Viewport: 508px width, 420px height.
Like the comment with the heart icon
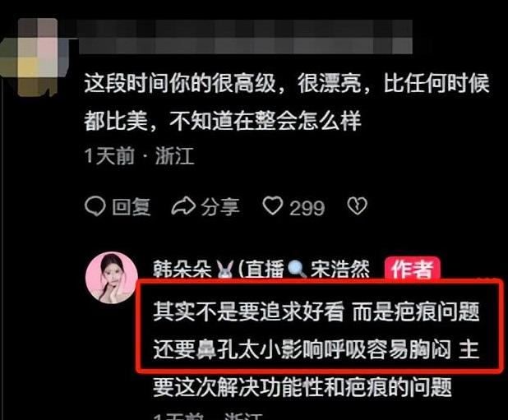point(273,206)
